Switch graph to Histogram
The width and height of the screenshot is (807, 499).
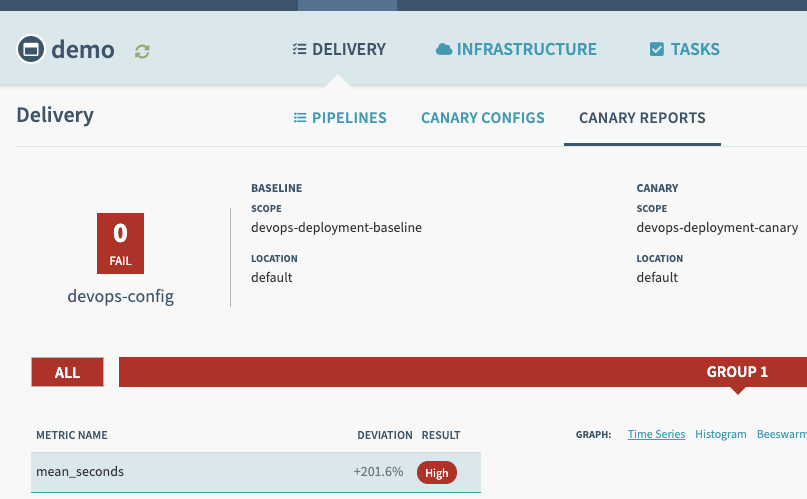pos(720,434)
